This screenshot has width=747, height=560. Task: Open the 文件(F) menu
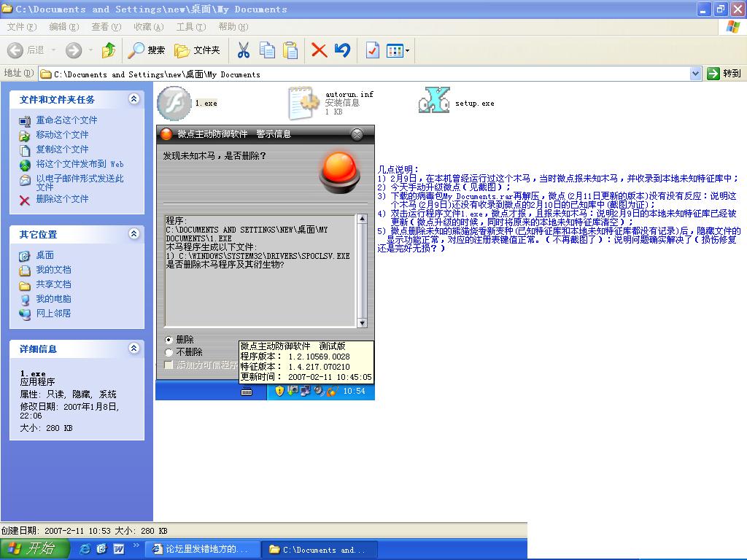(22, 27)
